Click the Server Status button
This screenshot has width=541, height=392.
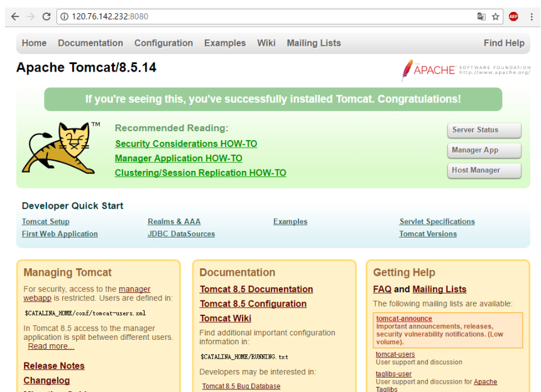pyautogui.click(x=484, y=130)
